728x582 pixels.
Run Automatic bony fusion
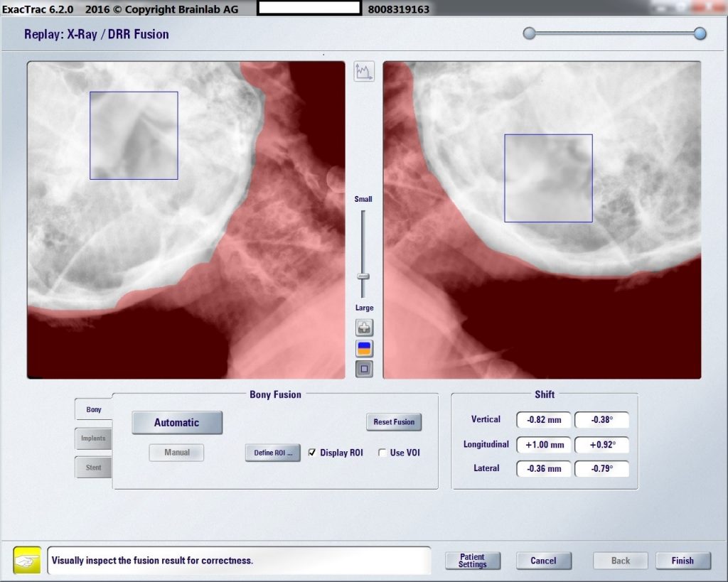pyautogui.click(x=177, y=423)
